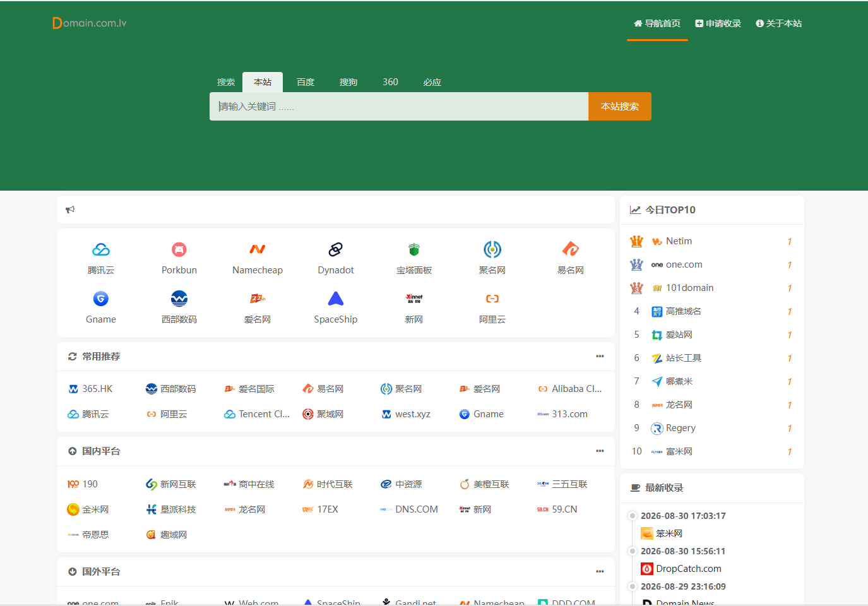The width and height of the screenshot is (868, 606).
Task: Open the 金米网 link
Action: 88,509
